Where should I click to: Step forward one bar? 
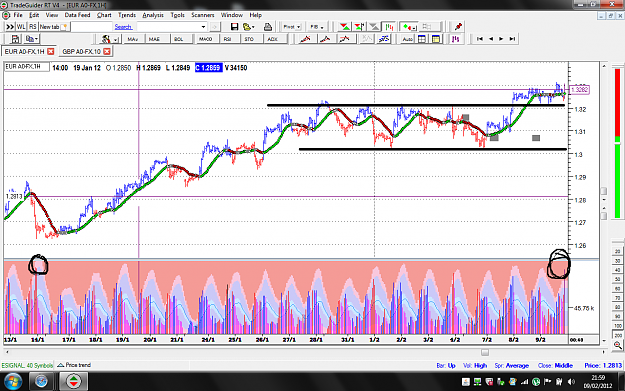[x=501, y=39]
